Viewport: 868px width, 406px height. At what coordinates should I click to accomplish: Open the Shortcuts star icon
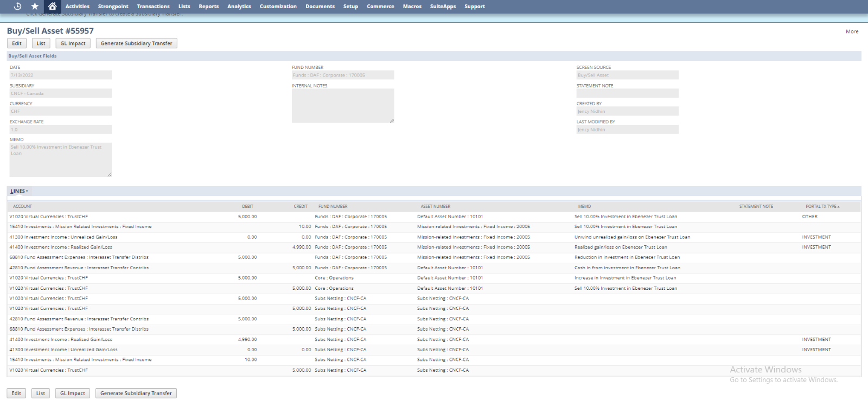pos(35,7)
